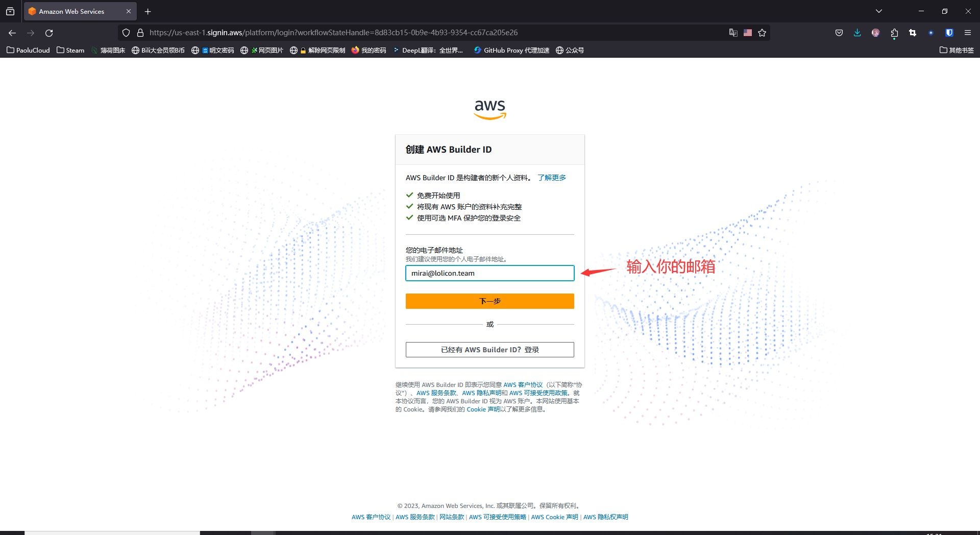The width and height of the screenshot is (980, 535).
Task: Click the US flag icon in address bar
Action: [748, 33]
